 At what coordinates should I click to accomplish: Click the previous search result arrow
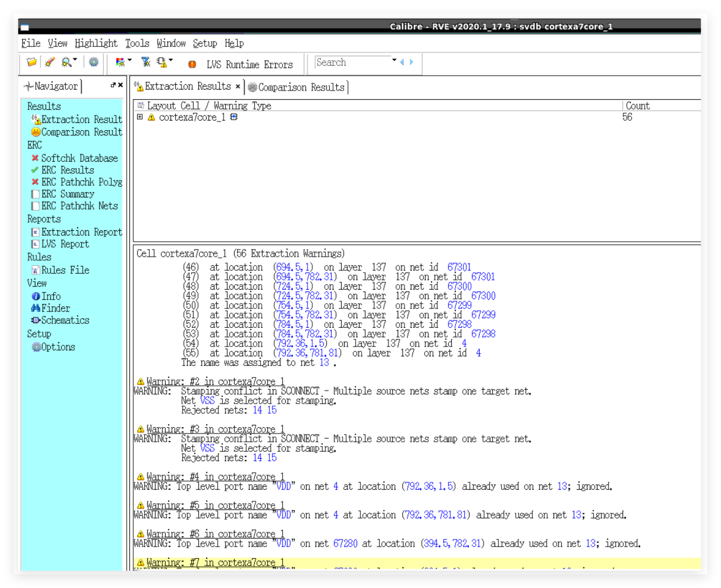click(402, 62)
